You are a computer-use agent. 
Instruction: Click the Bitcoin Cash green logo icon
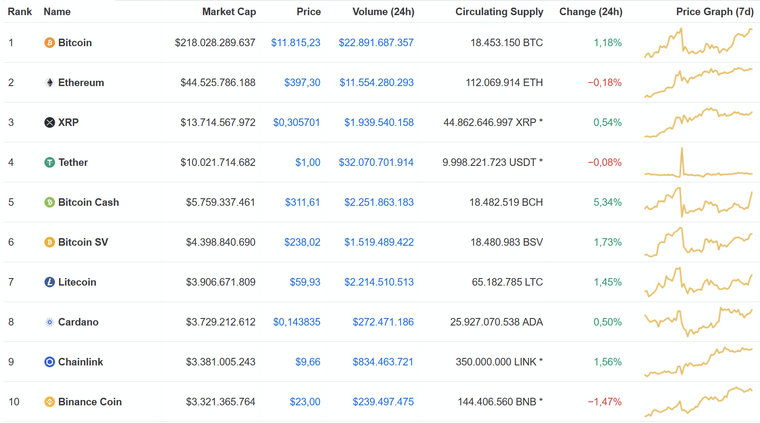[x=49, y=202]
